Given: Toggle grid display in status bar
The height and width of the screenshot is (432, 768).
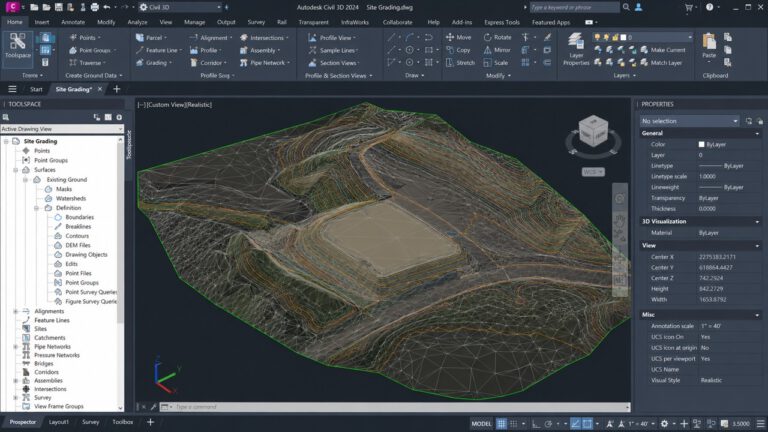Looking at the screenshot, I should (501, 424).
